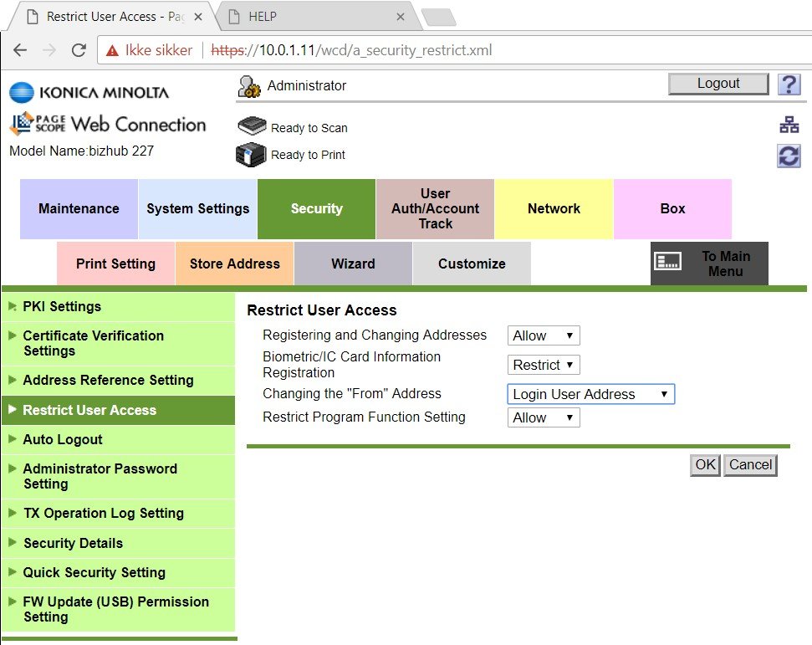Click the refresh status icon
The width and height of the screenshot is (812, 645).
pos(789,156)
